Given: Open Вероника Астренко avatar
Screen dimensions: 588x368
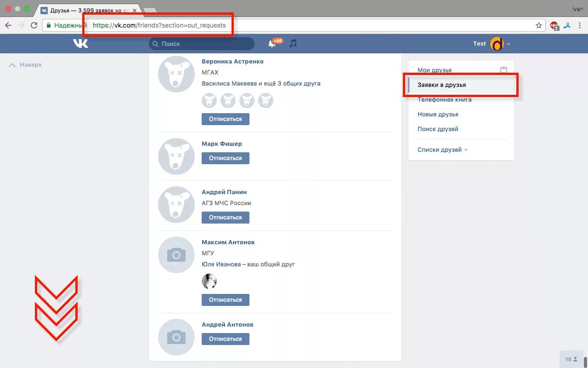Looking at the screenshot, I should click(176, 74).
